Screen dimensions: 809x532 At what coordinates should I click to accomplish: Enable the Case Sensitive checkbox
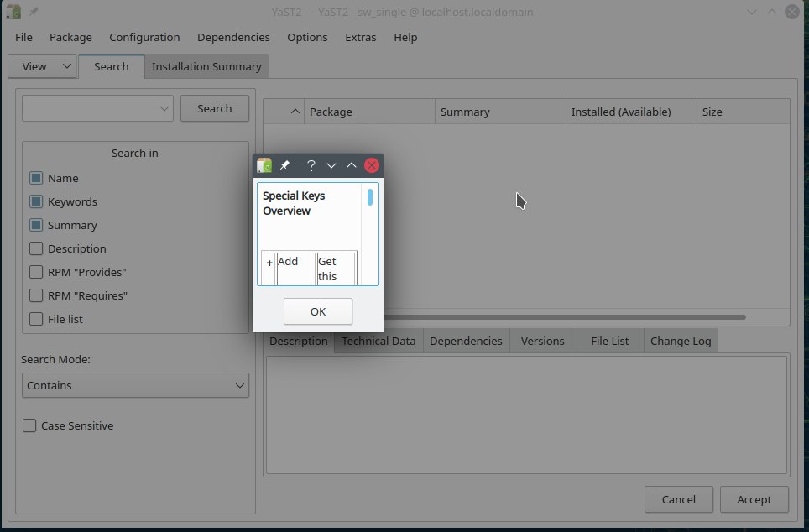[29, 425]
